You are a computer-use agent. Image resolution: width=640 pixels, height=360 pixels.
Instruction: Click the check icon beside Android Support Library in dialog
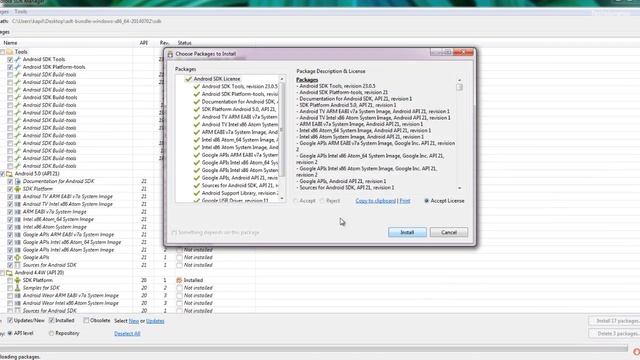[197, 193]
